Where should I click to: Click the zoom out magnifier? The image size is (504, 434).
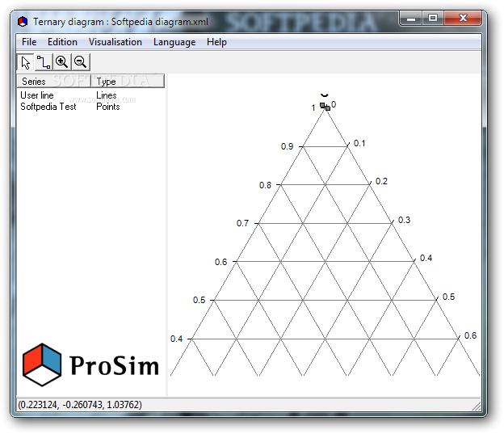point(80,62)
